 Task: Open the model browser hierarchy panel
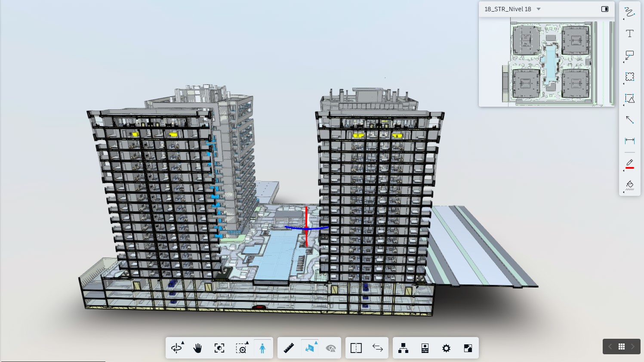click(403, 348)
